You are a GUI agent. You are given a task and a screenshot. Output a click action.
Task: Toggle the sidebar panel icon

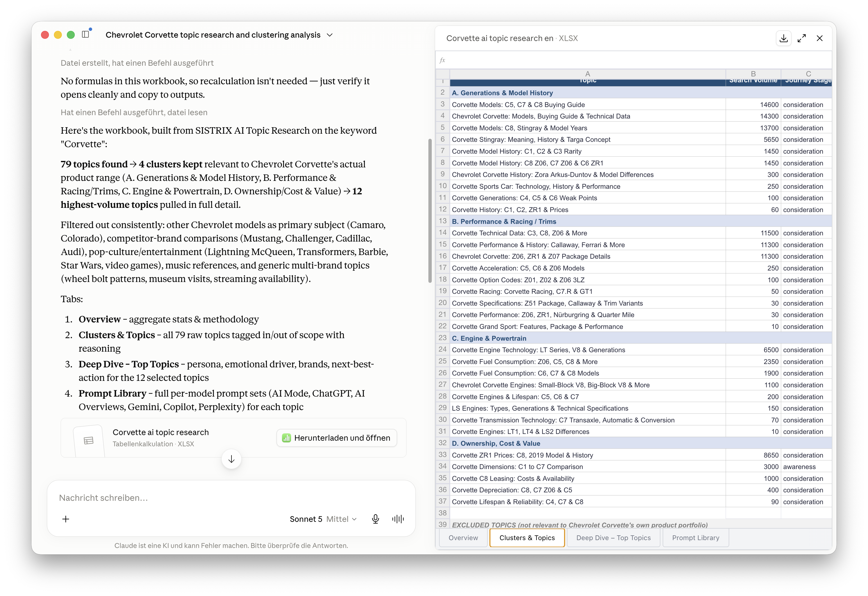click(x=85, y=34)
